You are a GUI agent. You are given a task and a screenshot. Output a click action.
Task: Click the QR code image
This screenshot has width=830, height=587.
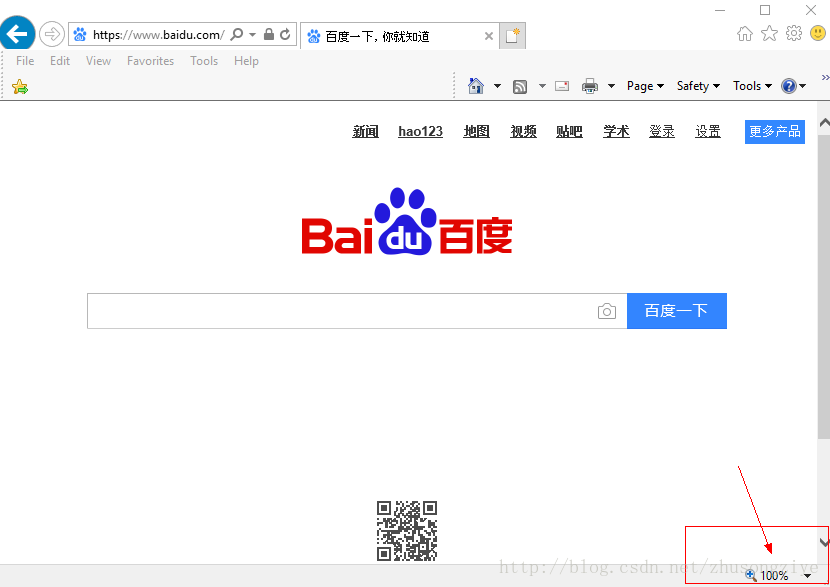coord(407,531)
